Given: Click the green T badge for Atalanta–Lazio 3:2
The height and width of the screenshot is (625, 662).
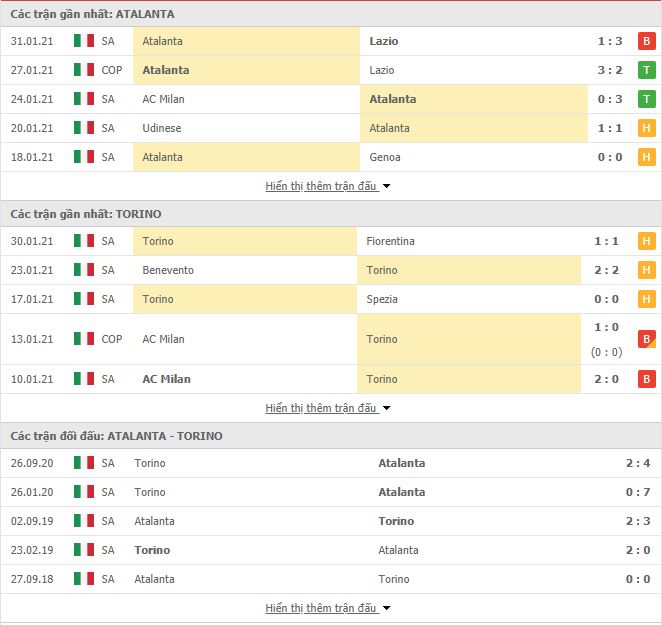Looking at the screenshot, I should (646, 70).
